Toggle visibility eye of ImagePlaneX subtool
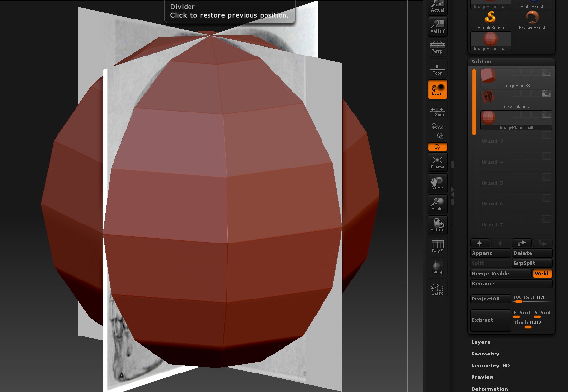This screenshot has width=568, height=392. tap(547, 72)
